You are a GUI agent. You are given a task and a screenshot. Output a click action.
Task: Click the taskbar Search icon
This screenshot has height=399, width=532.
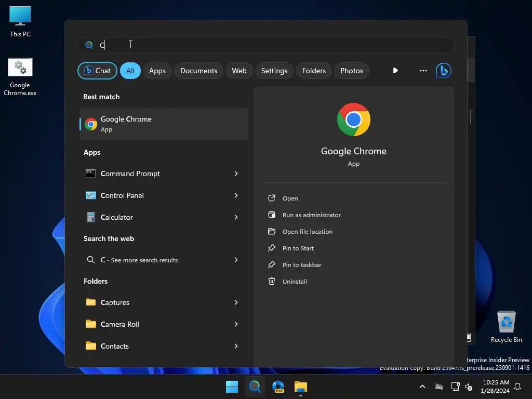coord(255,387)
